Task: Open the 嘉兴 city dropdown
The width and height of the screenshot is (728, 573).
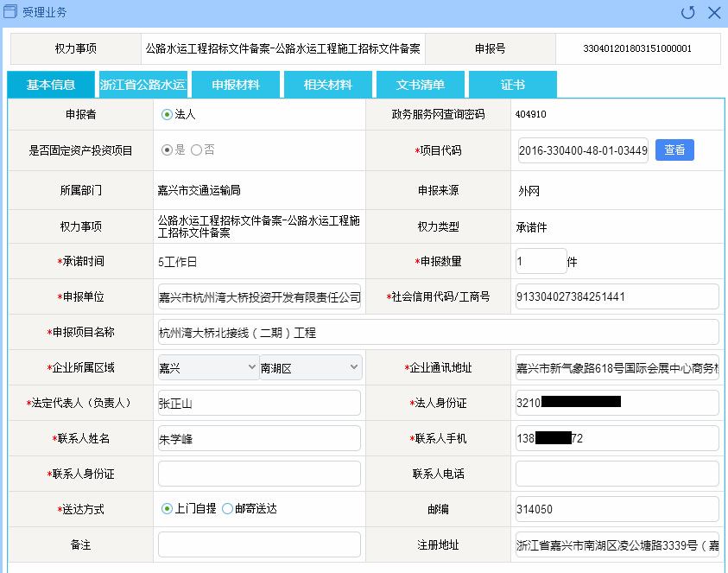Action: point(208,368)
